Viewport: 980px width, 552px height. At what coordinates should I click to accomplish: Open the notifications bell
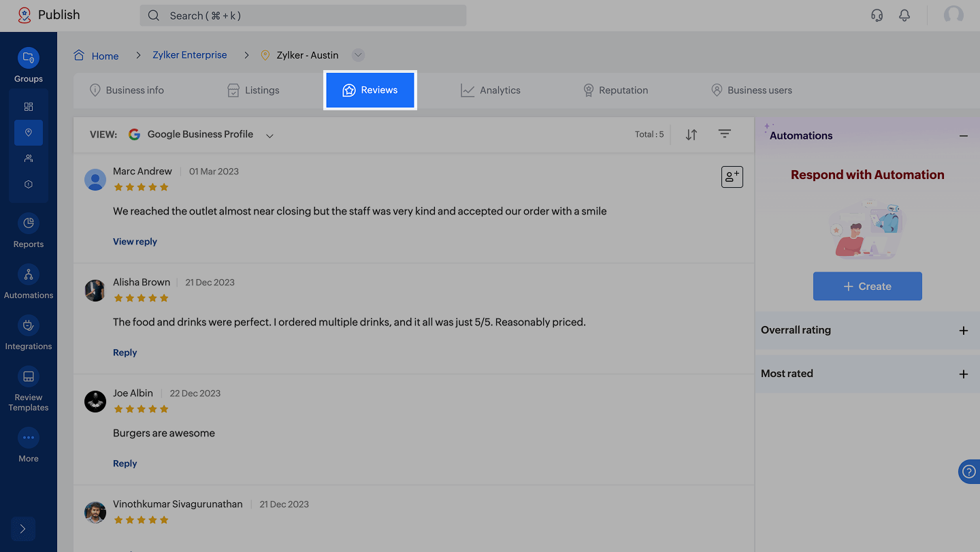904,16
